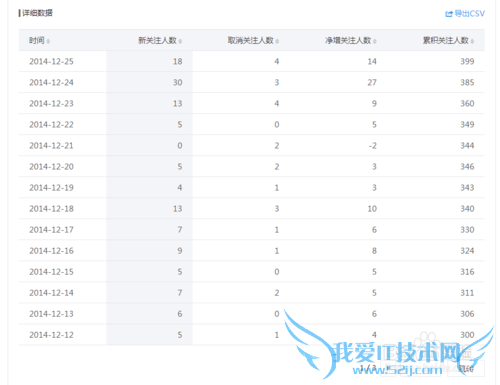Click the 净增关注人数 column header text
This screenshot has height=385, width=500.
click(x=348, y=41)
